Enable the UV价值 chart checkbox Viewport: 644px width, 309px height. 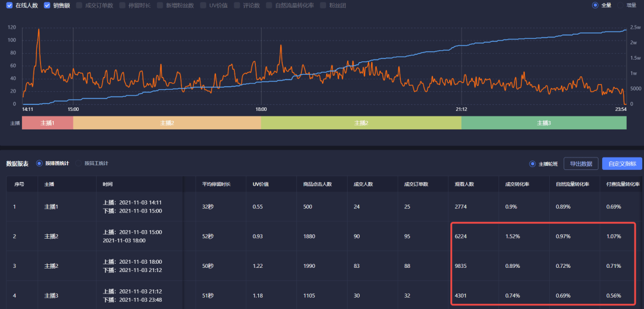pos(203,5)
